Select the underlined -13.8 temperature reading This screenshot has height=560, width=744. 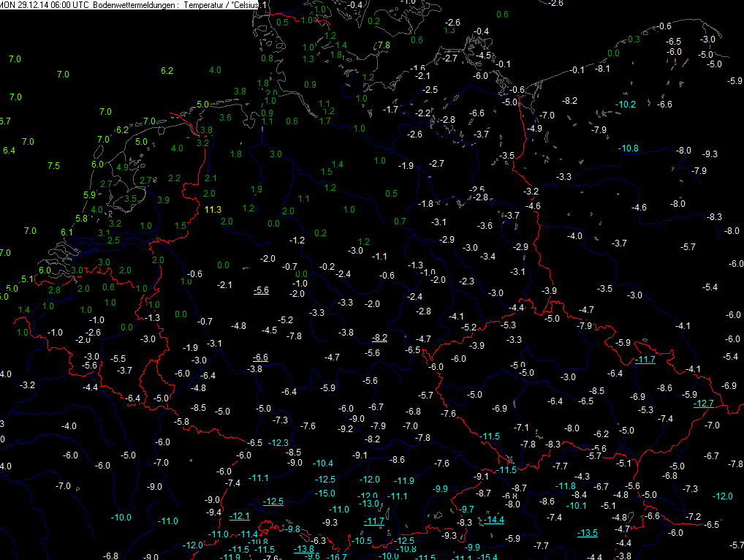[x=304, y=549]
